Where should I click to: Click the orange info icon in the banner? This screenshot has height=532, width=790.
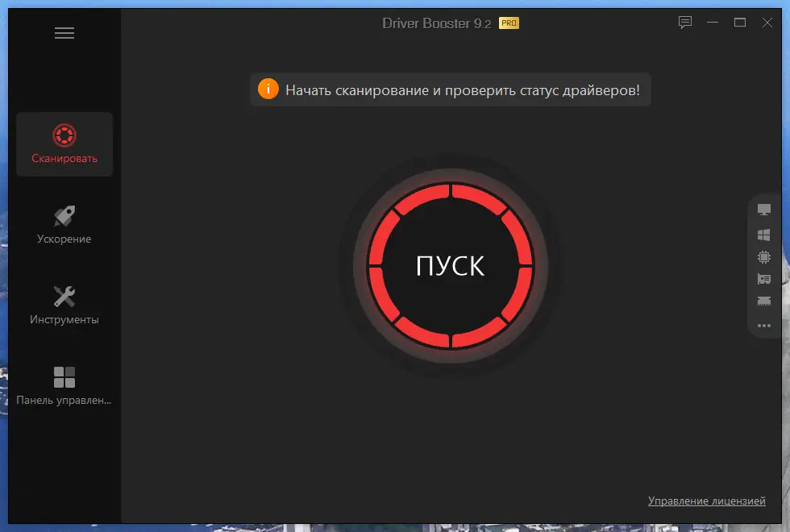pos(268,89)
